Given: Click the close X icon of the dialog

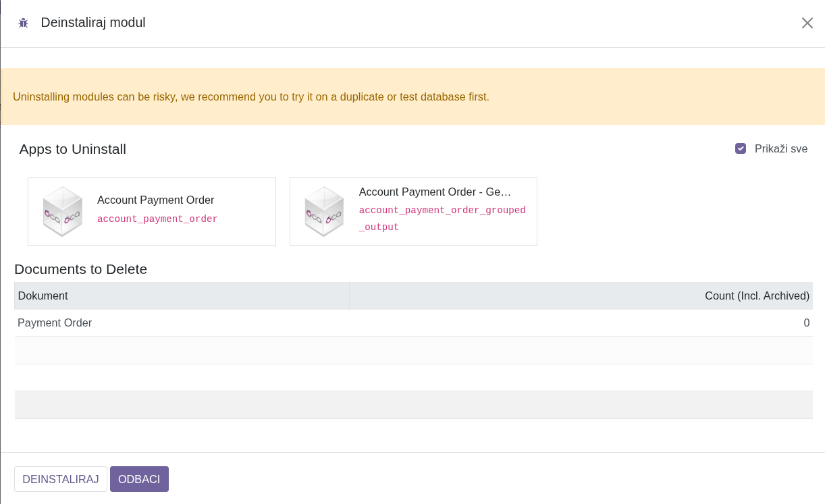Looking at the screenshot, I should tap(807, 22).
